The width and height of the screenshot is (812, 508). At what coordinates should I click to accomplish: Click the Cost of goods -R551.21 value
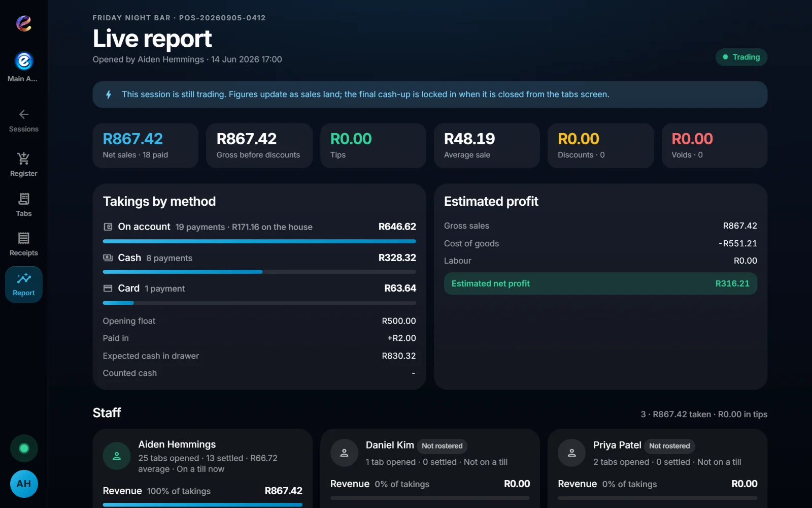pos(737,243)
